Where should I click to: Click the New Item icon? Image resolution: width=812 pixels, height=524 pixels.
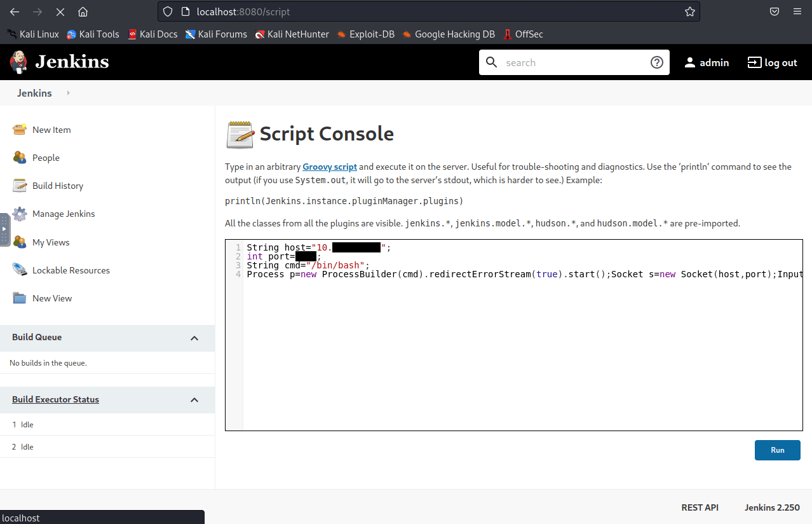coord(20,130)
